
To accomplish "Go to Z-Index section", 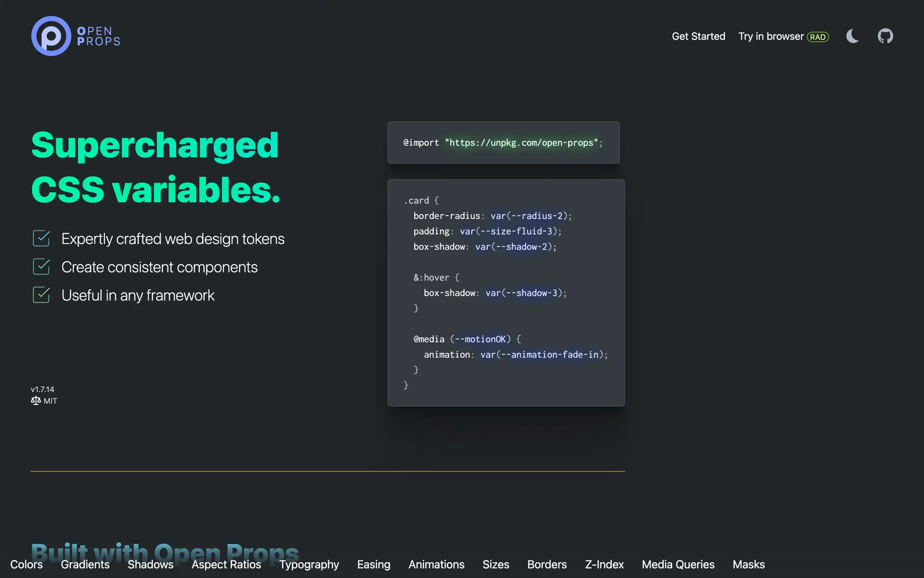I will (x=604, y=564).
